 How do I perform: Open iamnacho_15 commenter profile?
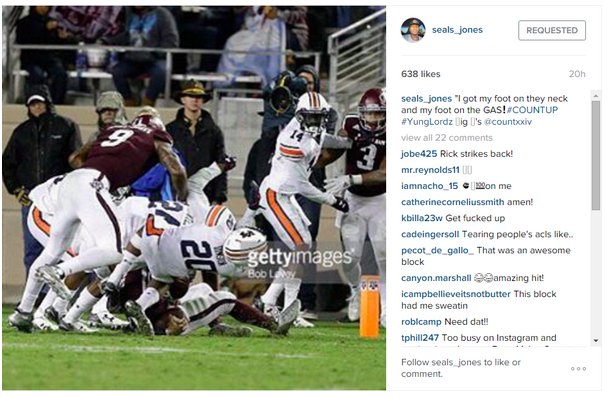pos(429,186)
